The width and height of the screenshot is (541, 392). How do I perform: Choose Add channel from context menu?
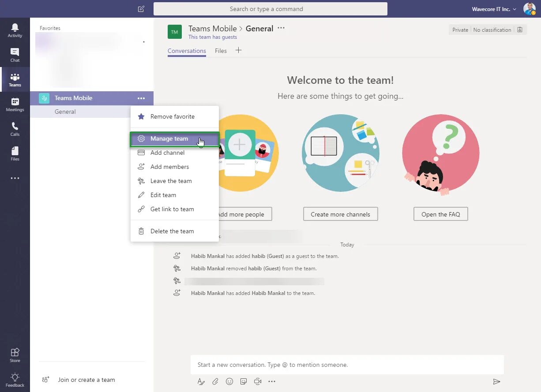point(175,153)
